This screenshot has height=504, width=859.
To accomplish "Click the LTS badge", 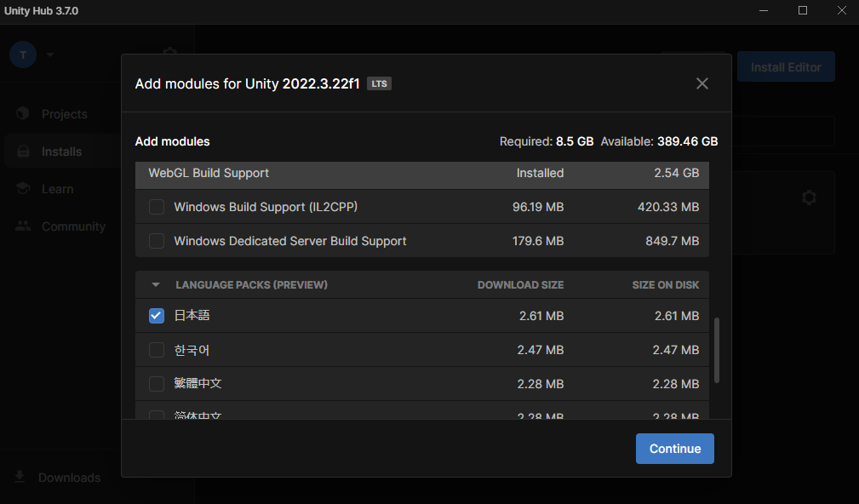I will coord(379,83).
